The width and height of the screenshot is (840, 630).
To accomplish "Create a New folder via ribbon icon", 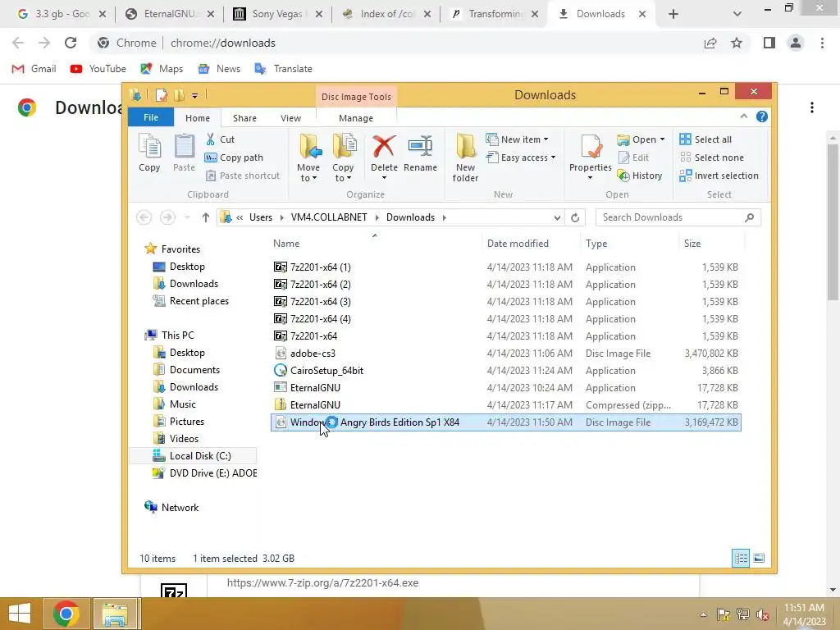I will tap(465, 157).
